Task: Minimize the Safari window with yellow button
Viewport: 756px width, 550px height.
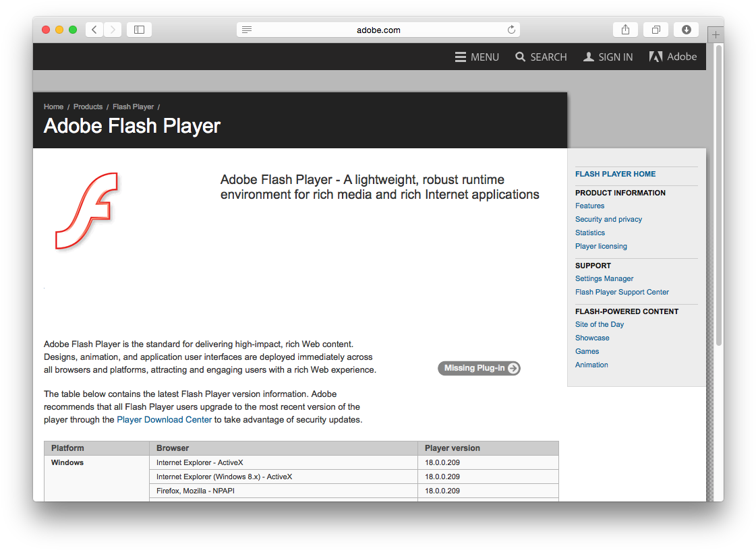Action: (59, 30)
